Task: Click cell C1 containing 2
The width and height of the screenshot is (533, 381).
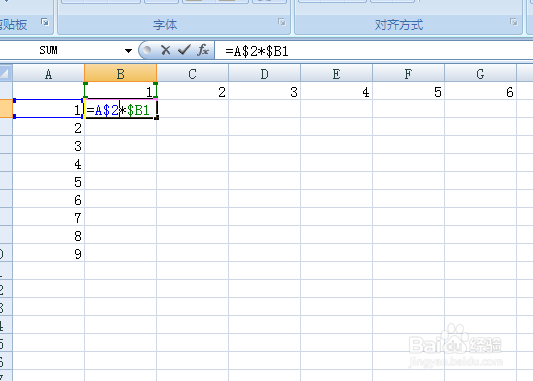Action: (193, 91)
